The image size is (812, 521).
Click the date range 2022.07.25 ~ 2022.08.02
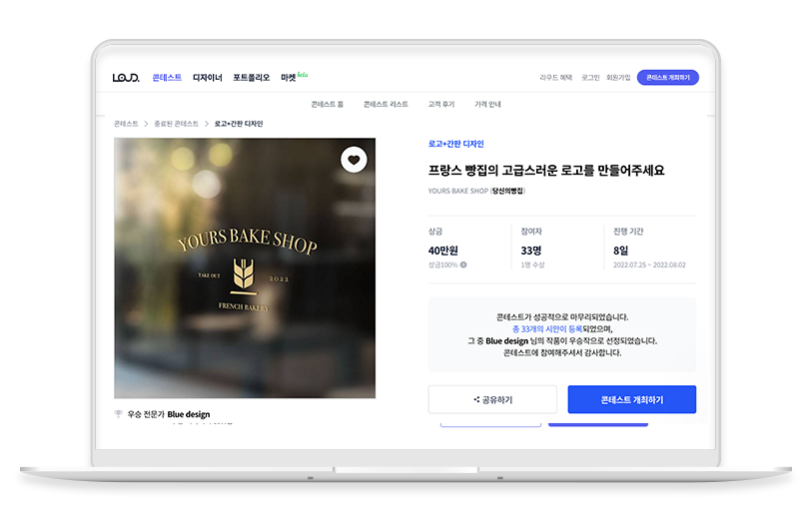pyautogui.click(x=649, y=264)
